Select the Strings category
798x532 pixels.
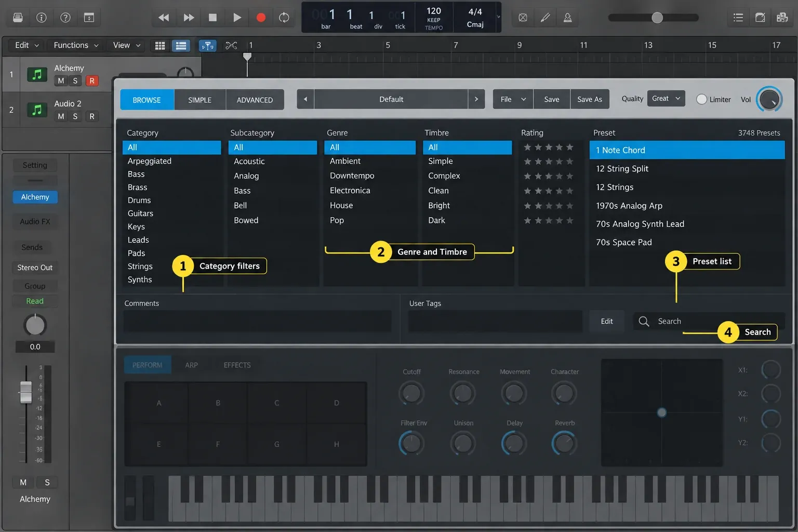(171, 266)
